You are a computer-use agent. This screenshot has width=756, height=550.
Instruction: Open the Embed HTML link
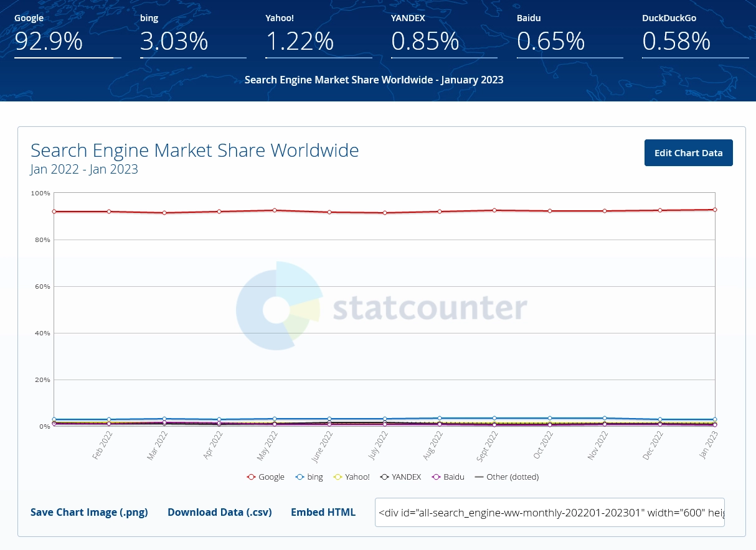point(323,512)
